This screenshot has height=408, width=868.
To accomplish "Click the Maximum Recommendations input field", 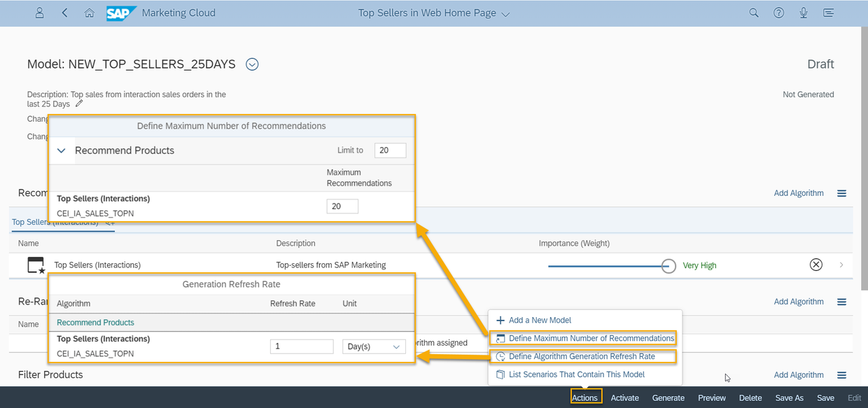I will click(x=342, y=206).
